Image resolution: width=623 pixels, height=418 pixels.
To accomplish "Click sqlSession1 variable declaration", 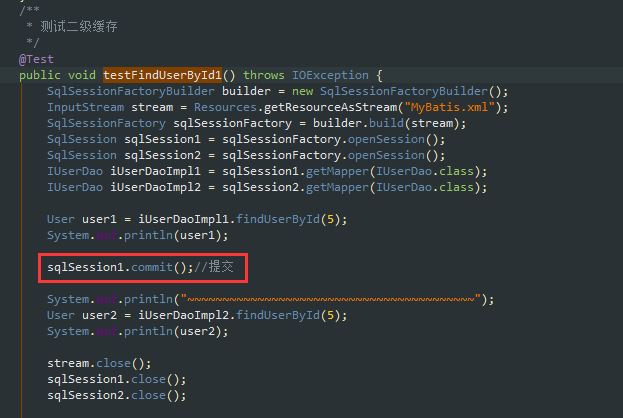I will 163,139.
